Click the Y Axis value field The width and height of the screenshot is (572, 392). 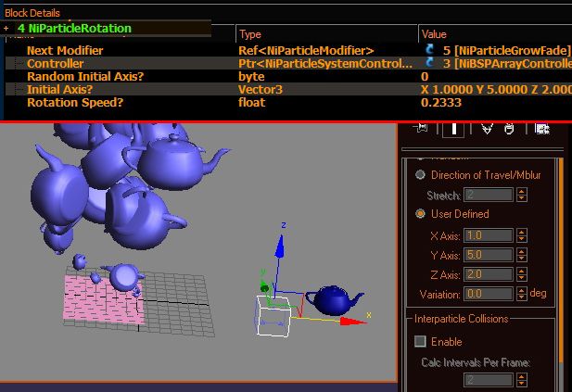pos(488,255)
